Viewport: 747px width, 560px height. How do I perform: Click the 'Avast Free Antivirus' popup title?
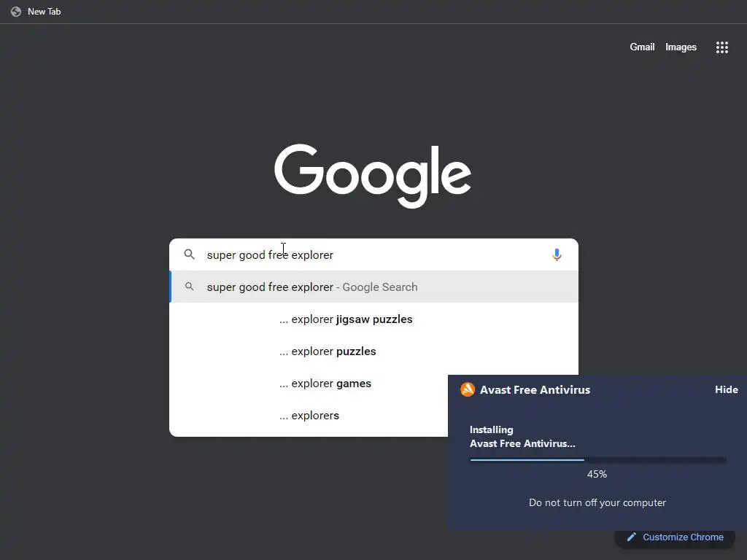tap(535, 389)
